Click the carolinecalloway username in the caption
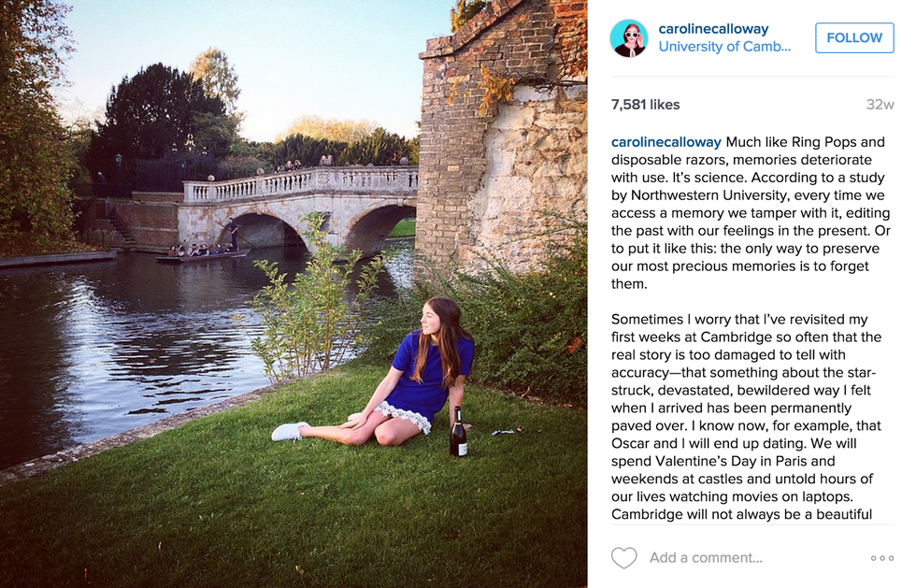916x588 pixels. [666, 142]
